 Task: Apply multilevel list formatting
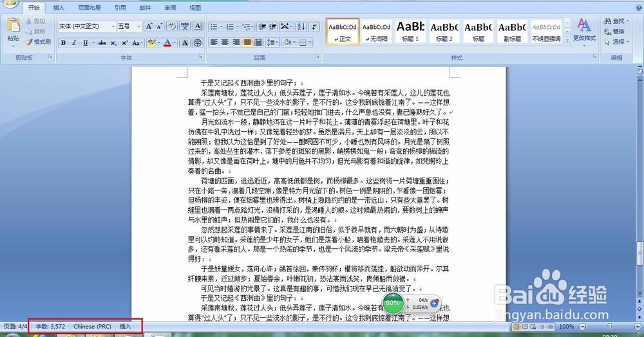tap(247, 26)
